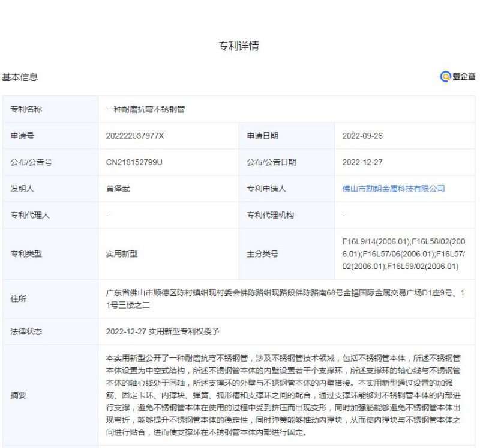Click the 主分类号 field label
This screenshot has height=448, width=480.
click(x=262, y=254)
